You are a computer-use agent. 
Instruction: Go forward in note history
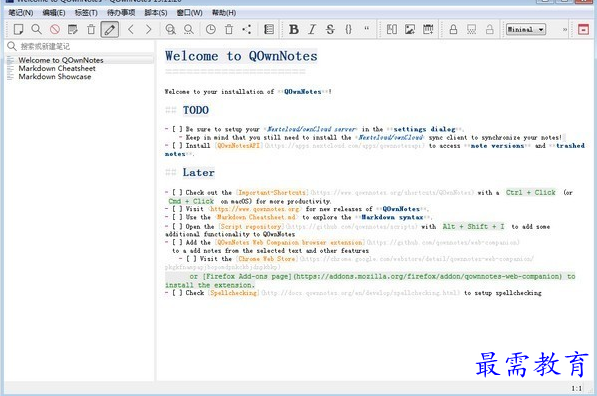point(148,29)
